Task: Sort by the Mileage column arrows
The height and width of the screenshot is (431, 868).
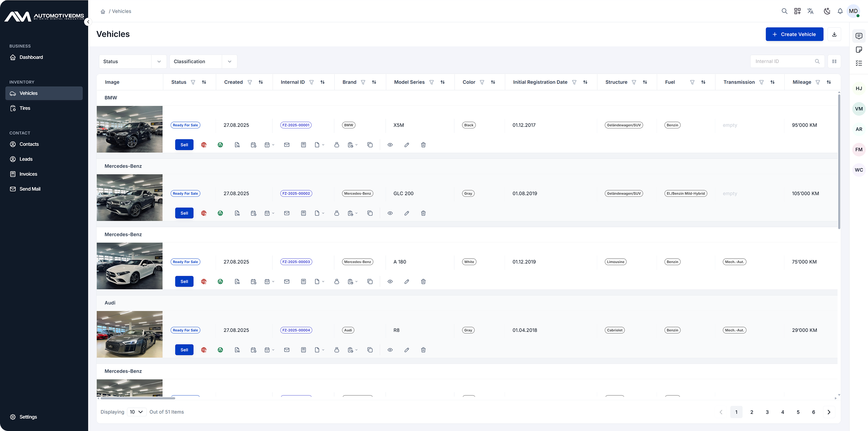Action: (x=829, y=82)
